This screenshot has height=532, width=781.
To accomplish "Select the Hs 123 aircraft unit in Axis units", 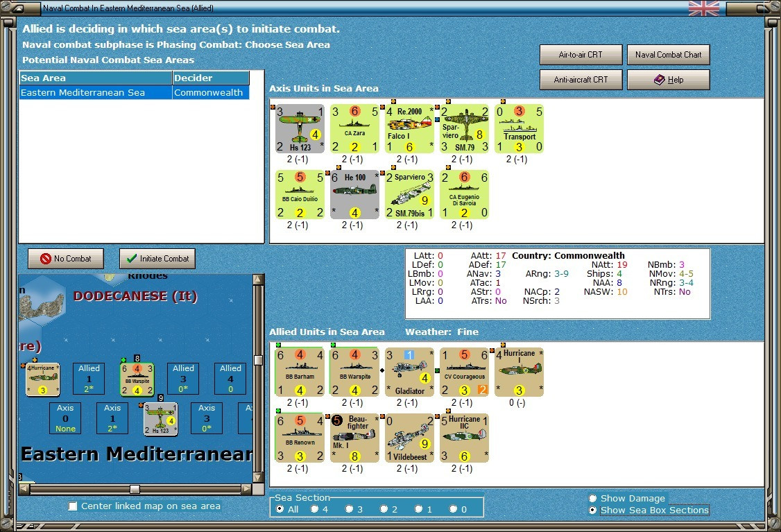I will (x=300, y=128).
